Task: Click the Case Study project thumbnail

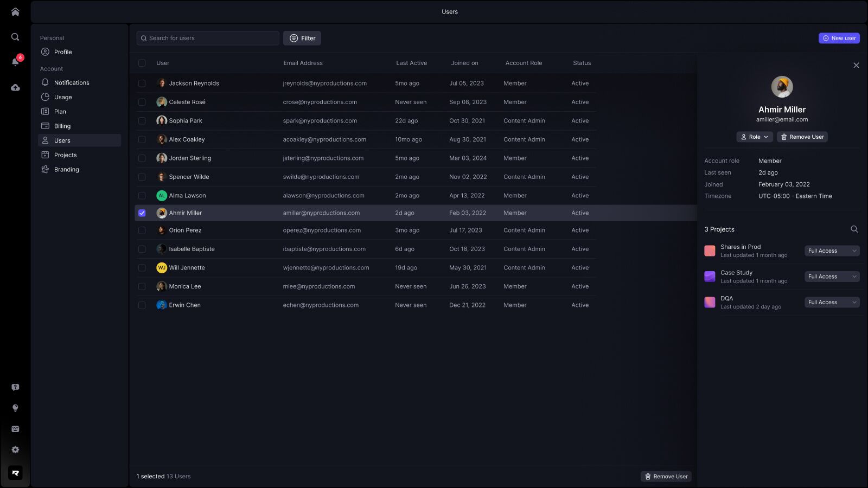Action: [x=710, y=277]
